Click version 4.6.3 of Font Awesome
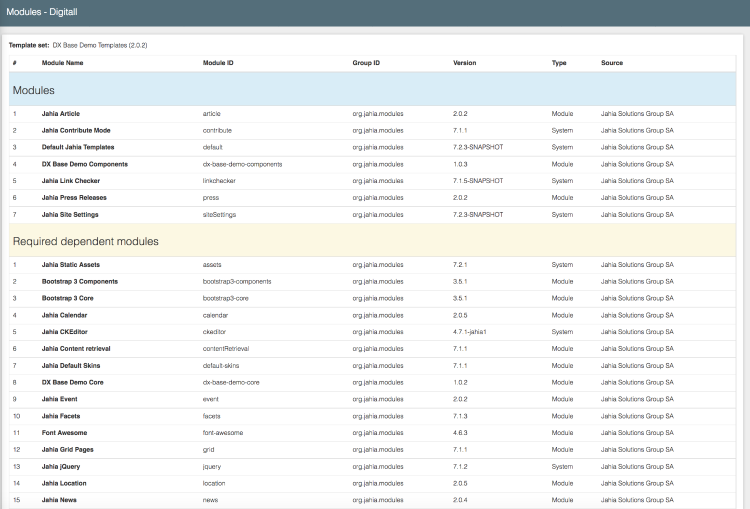The height and width of the screenshot is (509, 750). 460,432
